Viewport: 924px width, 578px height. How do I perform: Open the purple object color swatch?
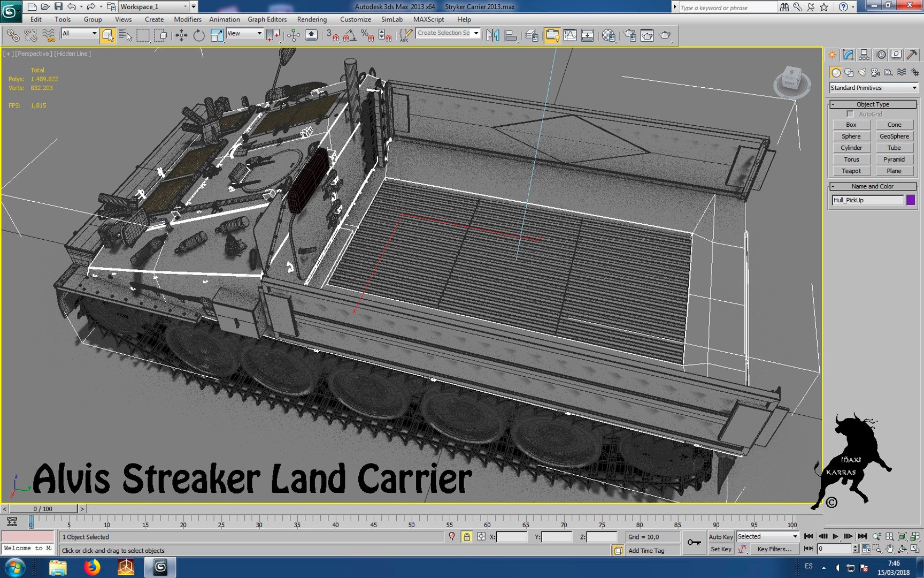coord(911,200)
